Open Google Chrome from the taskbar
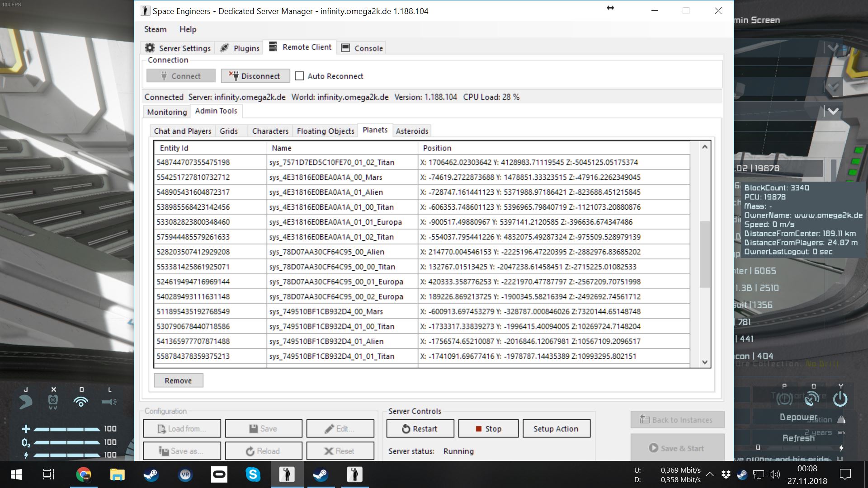This screenshot has height=488, width=868. [83, 474]
